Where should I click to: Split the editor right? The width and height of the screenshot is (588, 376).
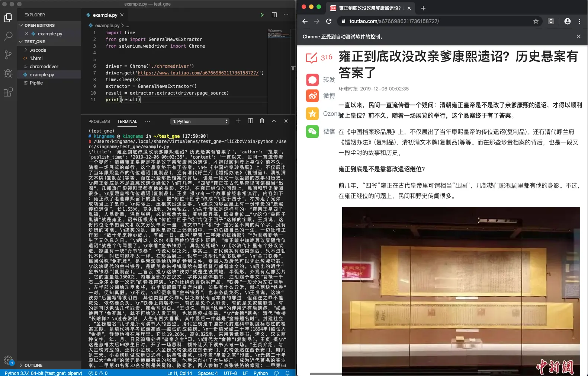point(274,15)
